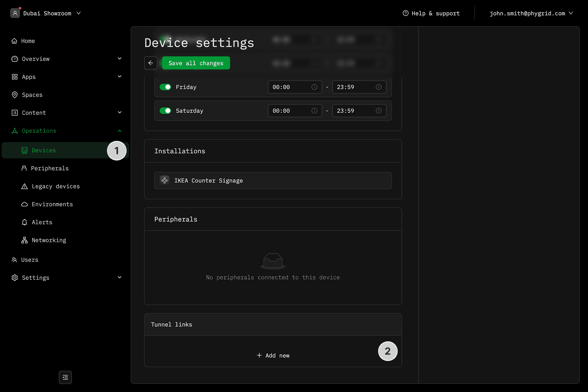This screenshot has width=588, height=392.
Task: Click Add new under Tunnel links
Action: [x=273, y=356]
